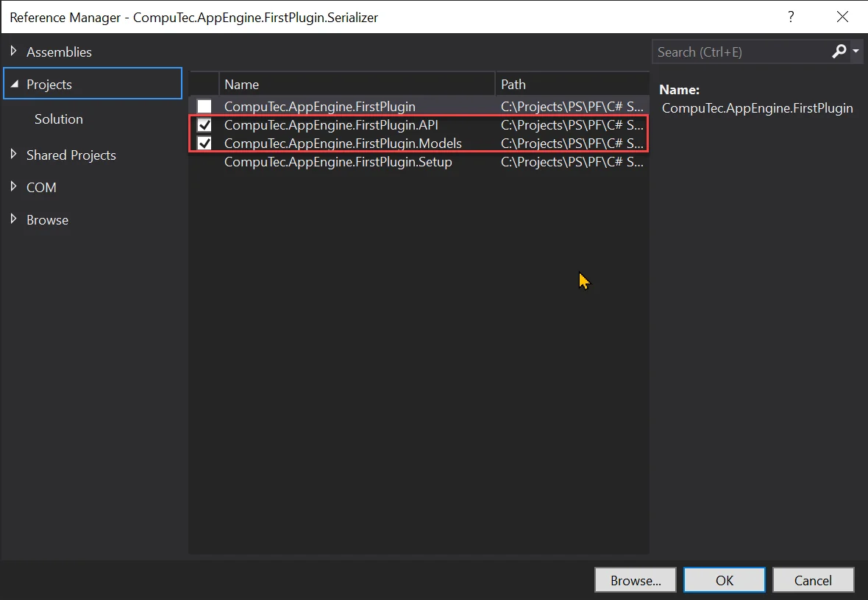Check the CompuTec.AppEngine.FirstPlugin checkbox

(x=204, y=107)
